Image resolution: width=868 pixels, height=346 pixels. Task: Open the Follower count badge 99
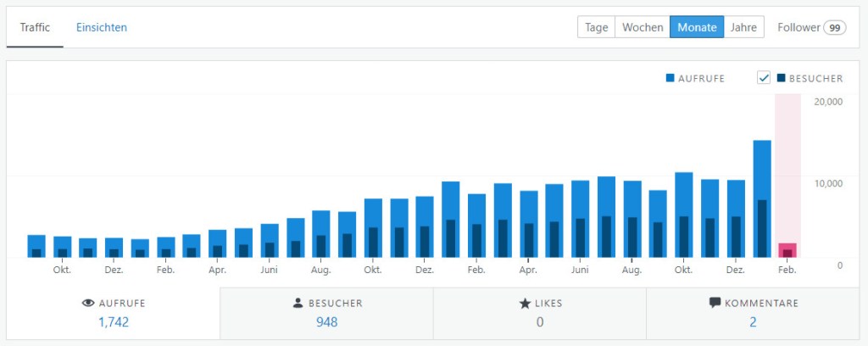point(835,27)
